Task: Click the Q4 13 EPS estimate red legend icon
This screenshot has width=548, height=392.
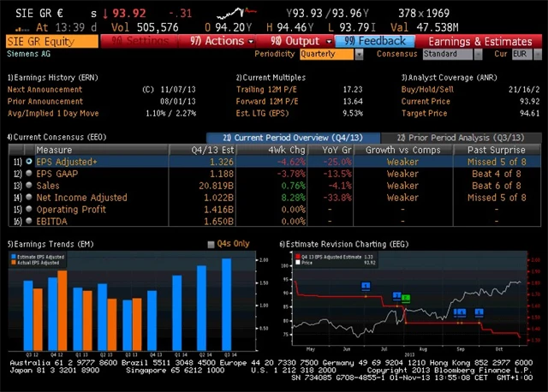Action: [296, 258]
